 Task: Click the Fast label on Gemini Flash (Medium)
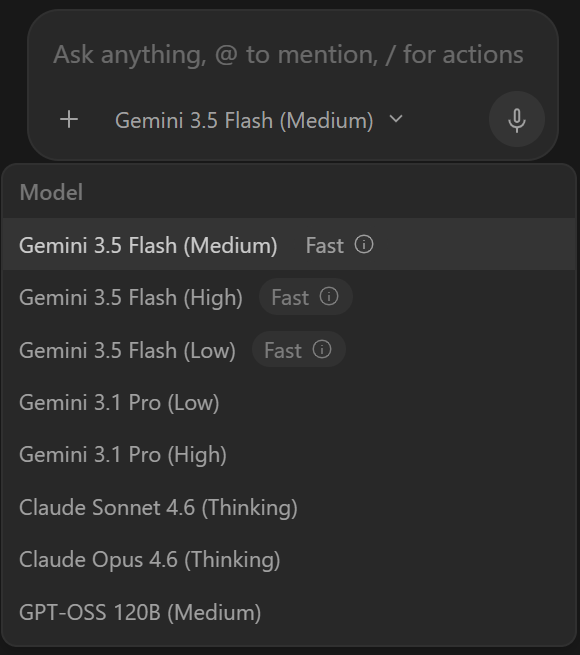(x=324, y=245)
